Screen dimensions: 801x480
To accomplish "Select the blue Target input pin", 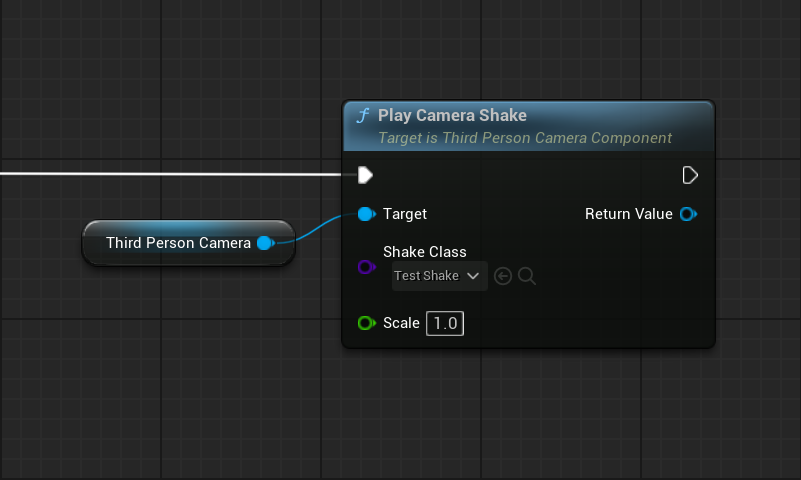I will pos(366,214).
